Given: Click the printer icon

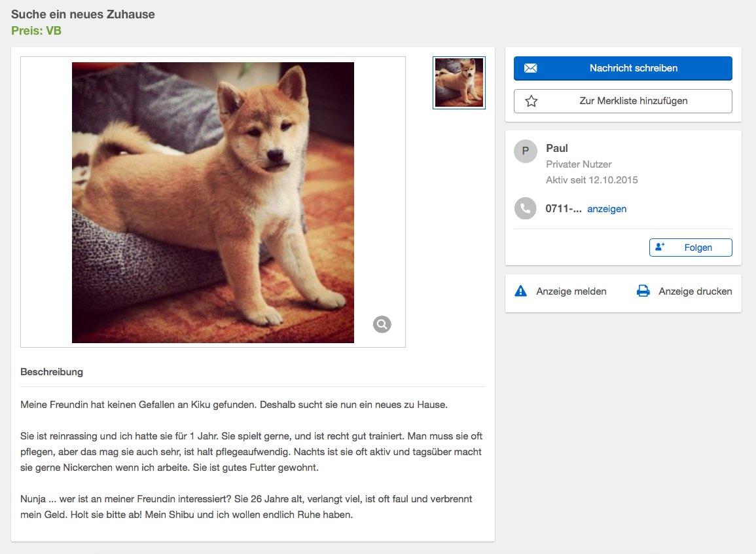Looking at the screenshot, I should (x=643, y=291).
